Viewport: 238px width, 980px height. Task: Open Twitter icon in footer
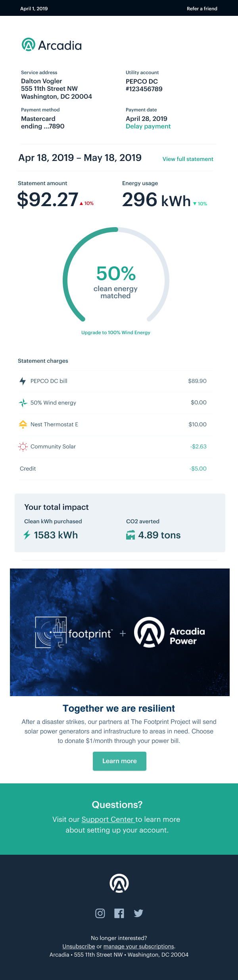(x=138, y=913)
